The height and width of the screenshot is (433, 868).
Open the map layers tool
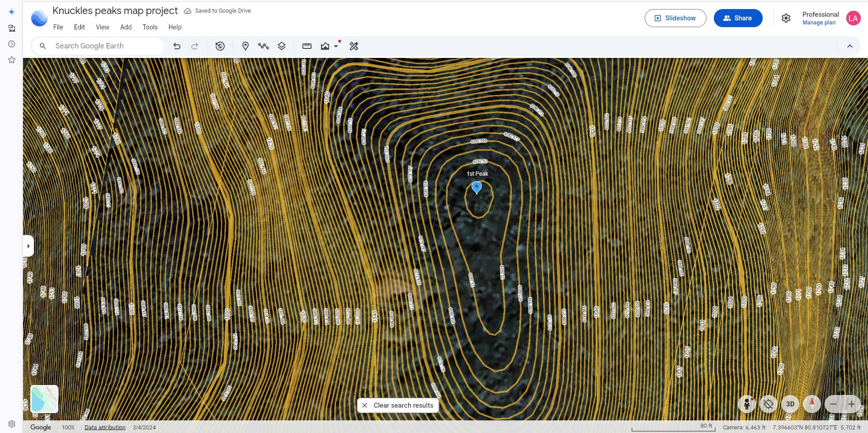click(282, 46)
